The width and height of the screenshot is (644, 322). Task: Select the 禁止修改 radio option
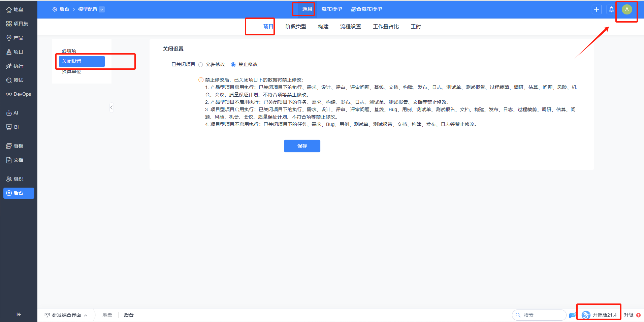[233, 65]
